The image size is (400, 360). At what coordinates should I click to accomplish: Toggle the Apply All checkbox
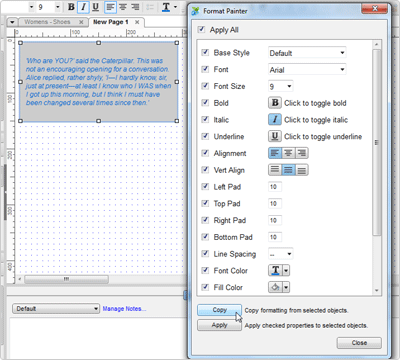tap(201, 29)
